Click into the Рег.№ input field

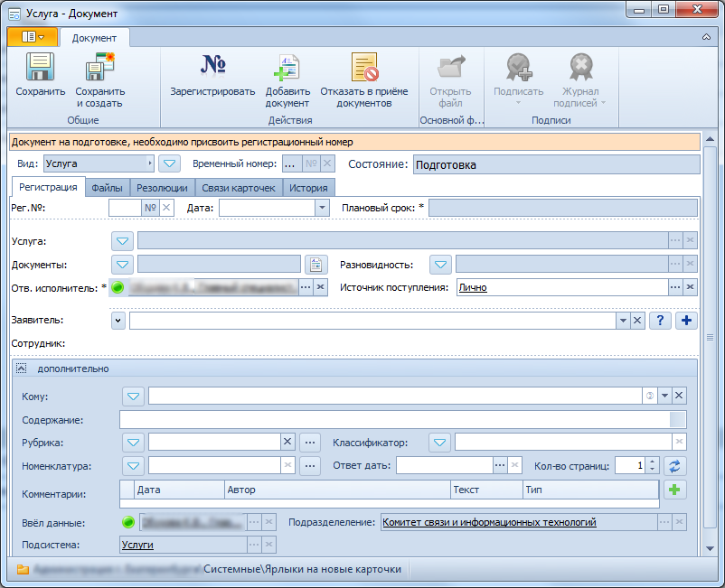[x=125, y=208]
